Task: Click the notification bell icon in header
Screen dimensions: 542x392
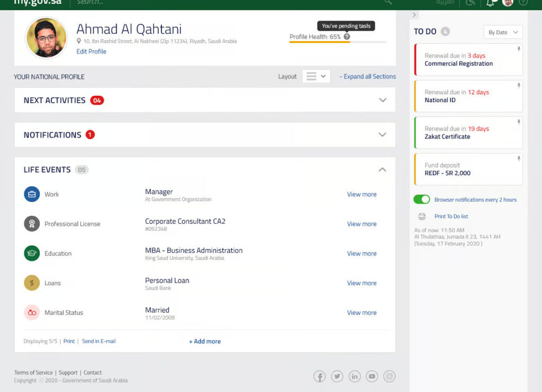Action: 490,3
